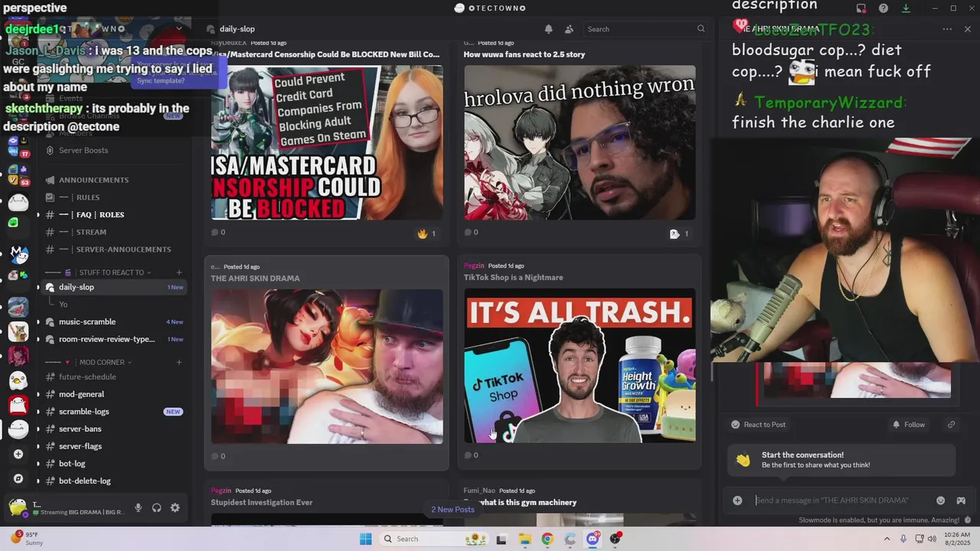
Task: Open the emoji picker in message box
Action: pos(940,500)
